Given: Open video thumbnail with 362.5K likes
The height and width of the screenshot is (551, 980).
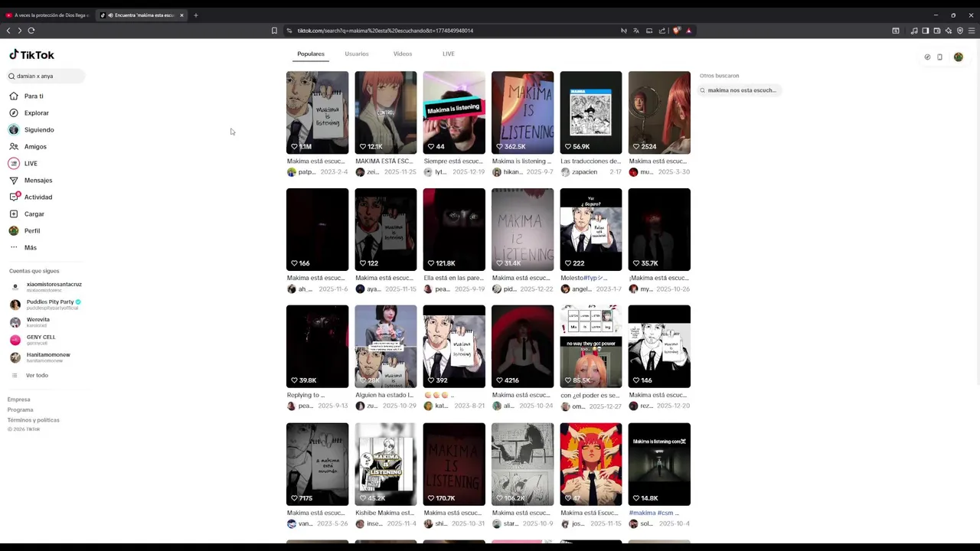Looking at the screenshot, I should point(522,112).
